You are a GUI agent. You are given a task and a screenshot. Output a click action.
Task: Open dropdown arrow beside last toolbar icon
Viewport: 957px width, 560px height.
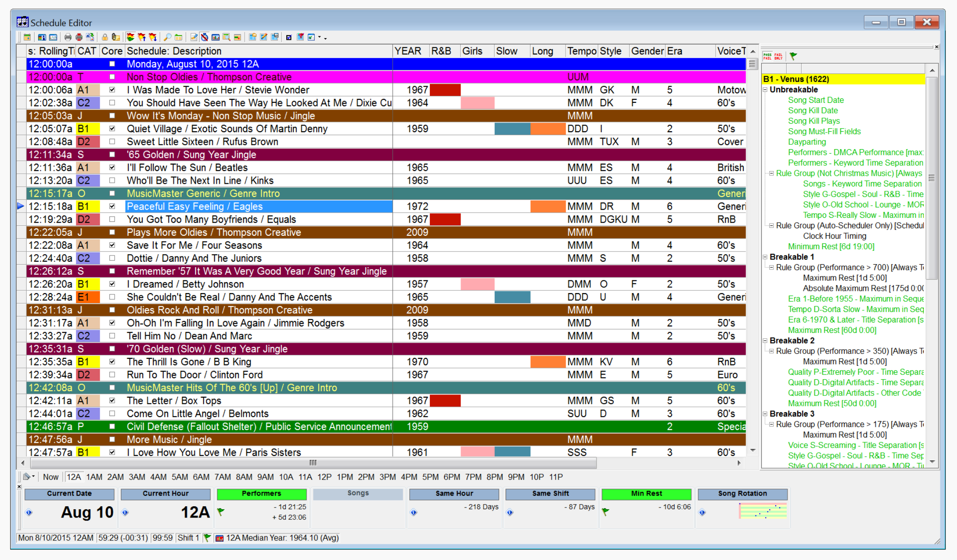pyautogui.click(x=319, y=37)
